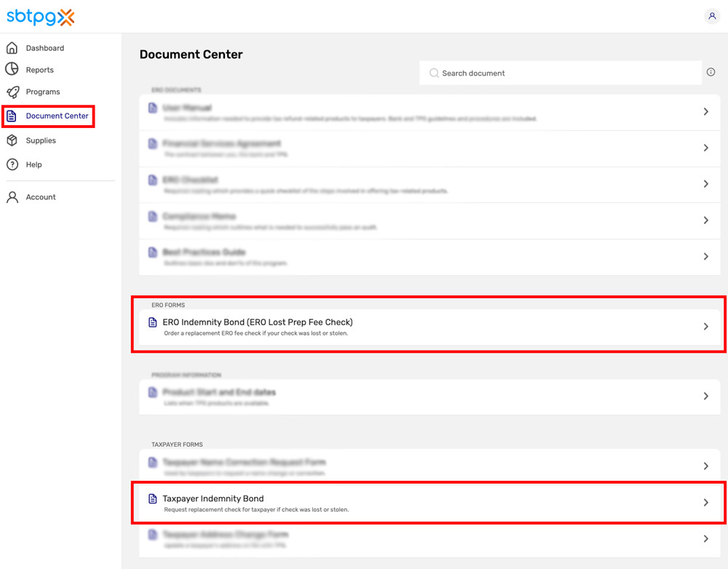Open the user profile avatar icon
The width and height of the screenshot is (728, 569).
click(x=712, y=16)
